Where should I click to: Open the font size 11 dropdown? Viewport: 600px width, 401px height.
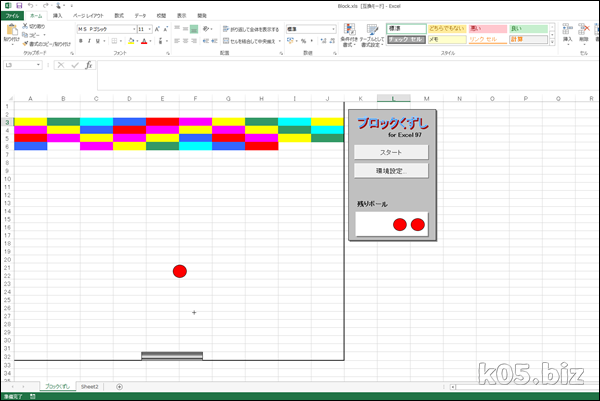pyautogui.click(x=150, y=29)
